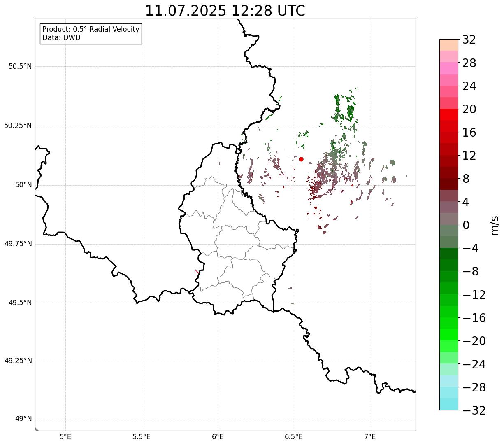Click the colorbar tick label 4
This screenshot has width=504, height=445.
[x=466, y=202]
